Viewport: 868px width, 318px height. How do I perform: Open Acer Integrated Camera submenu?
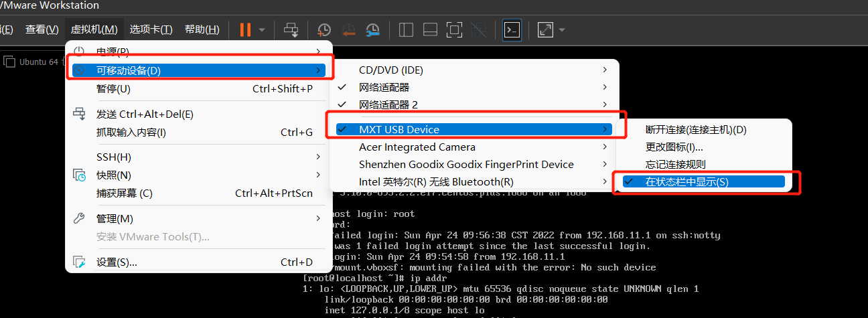point(474,147)
